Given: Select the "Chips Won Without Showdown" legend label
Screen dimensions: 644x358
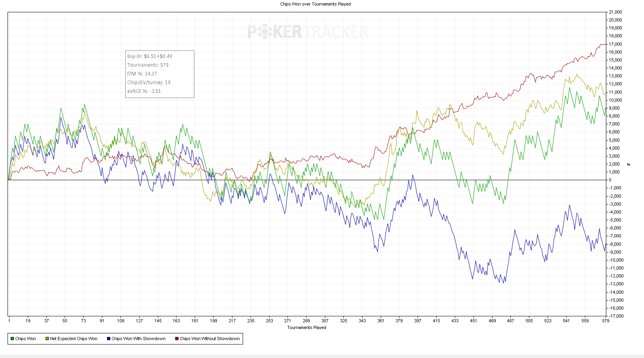Looking at the screenshot, I should (x=210, y=339).
